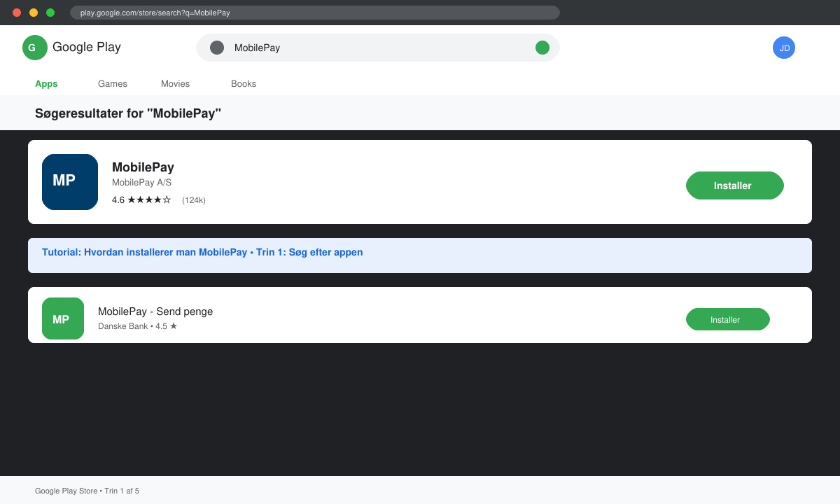The height and width of the screenshot is (504, 840).
Task: Minimize window with the yellow button
Action: (x=34, y=13)
